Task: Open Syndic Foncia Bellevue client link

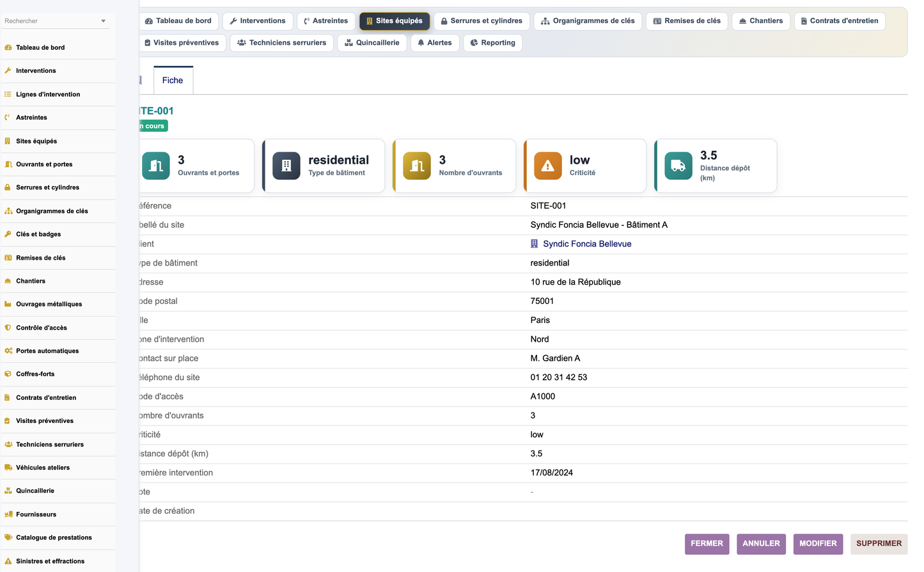Action: pos(587,244)
